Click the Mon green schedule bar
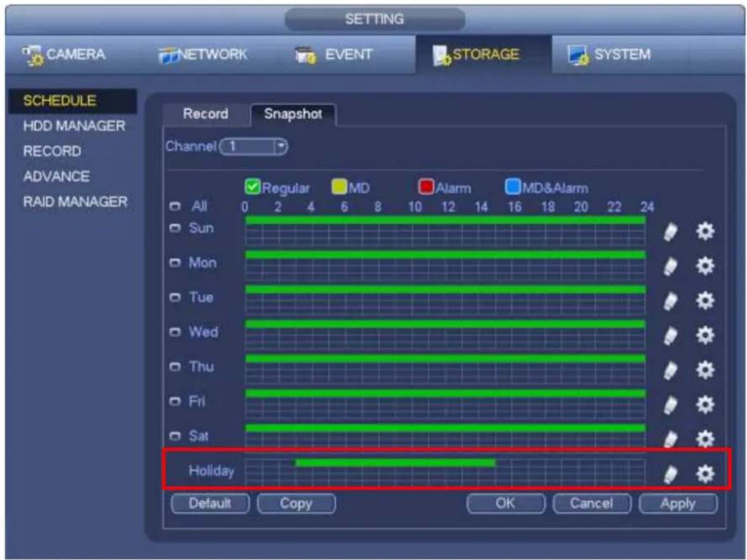The width and height of the screenshot is (747, 560). [445, 254]
